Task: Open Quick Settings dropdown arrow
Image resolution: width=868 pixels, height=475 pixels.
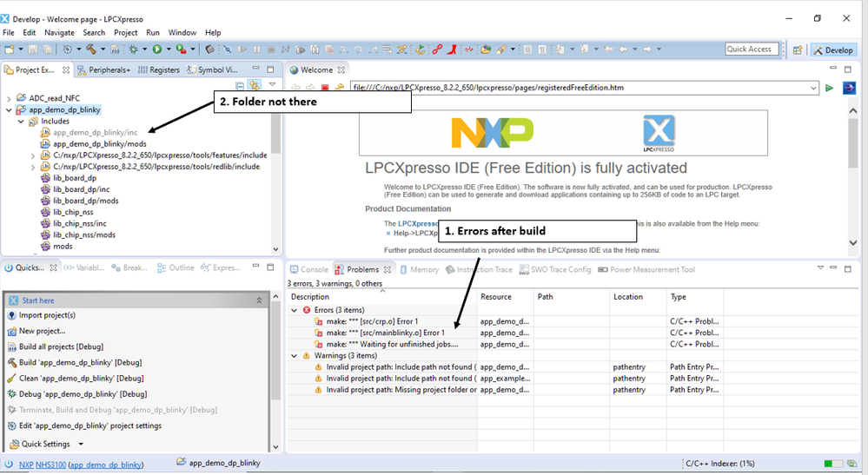Action: [x=81, y=444]
